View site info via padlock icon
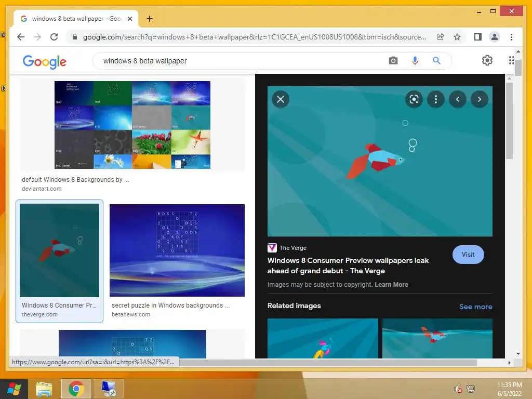Image resolution: width=532 pixels, height=399 pixels. tap(75, 37)
